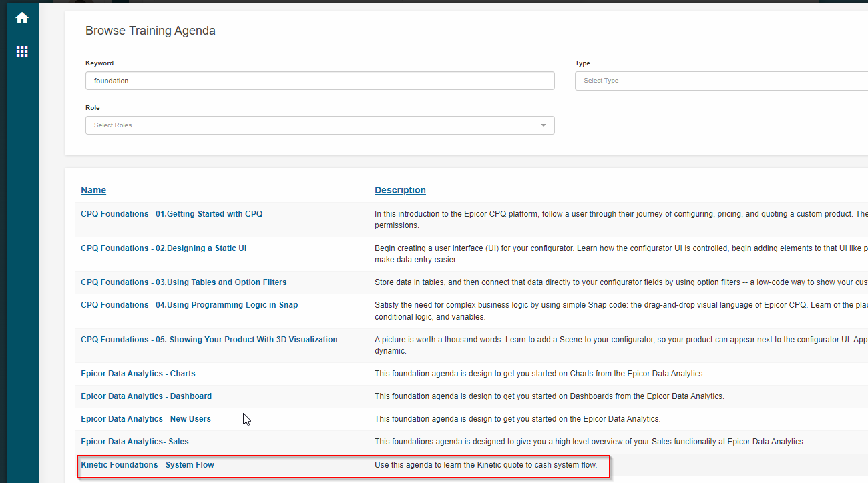The width and height of the screenshot is (868, 483).
Task: Open the apps grid icon in sidebar
Action: coord(22,51)
